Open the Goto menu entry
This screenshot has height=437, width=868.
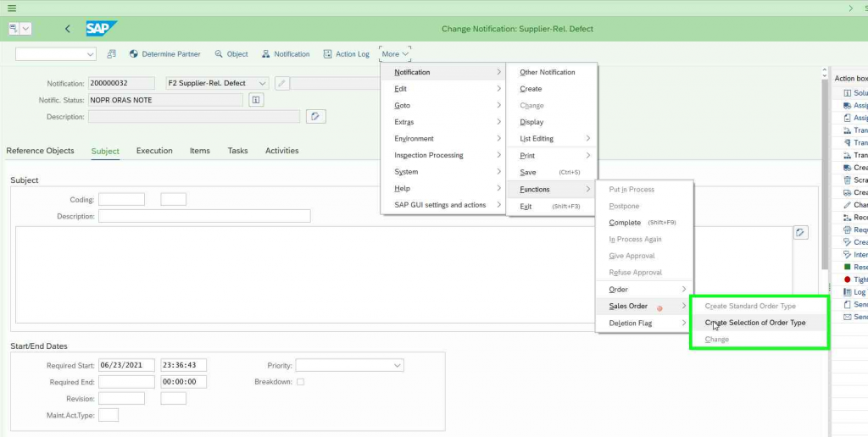442,105
